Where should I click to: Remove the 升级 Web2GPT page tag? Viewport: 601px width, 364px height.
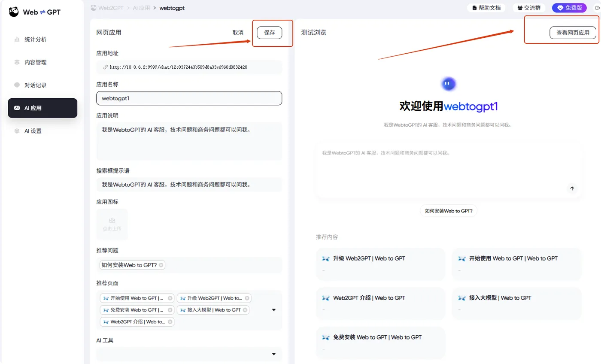coord(247,298)
